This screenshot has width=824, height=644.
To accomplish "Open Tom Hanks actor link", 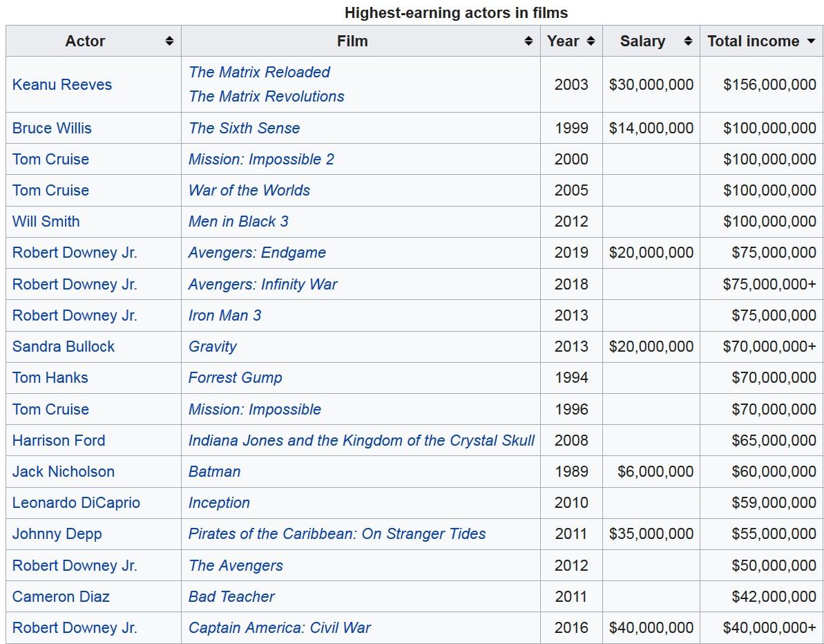I will tap(50, 377).
